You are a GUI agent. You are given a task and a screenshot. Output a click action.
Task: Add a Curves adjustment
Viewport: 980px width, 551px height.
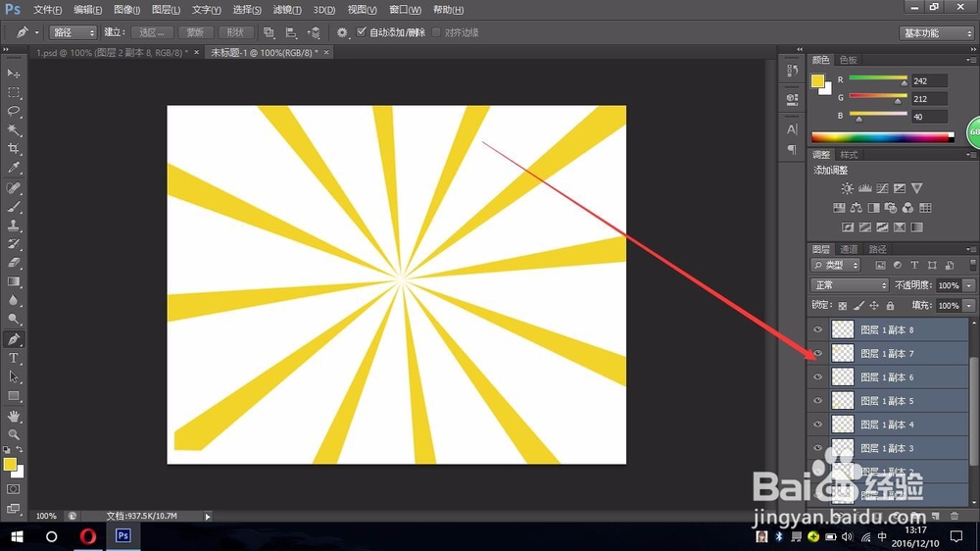tap(882, 188)
